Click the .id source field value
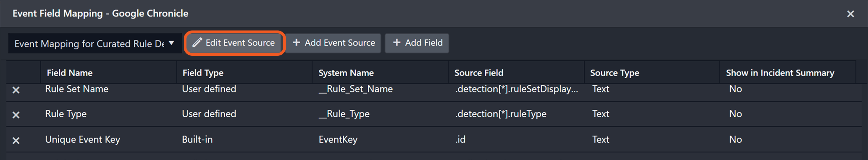The width and height of the screenshot is (868, 160). click(460, 140)
